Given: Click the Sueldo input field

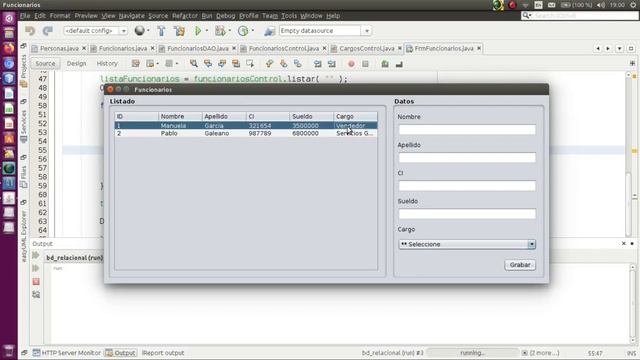Looking at the screenshot, I should pyautogui.click(x=467, y=214).
